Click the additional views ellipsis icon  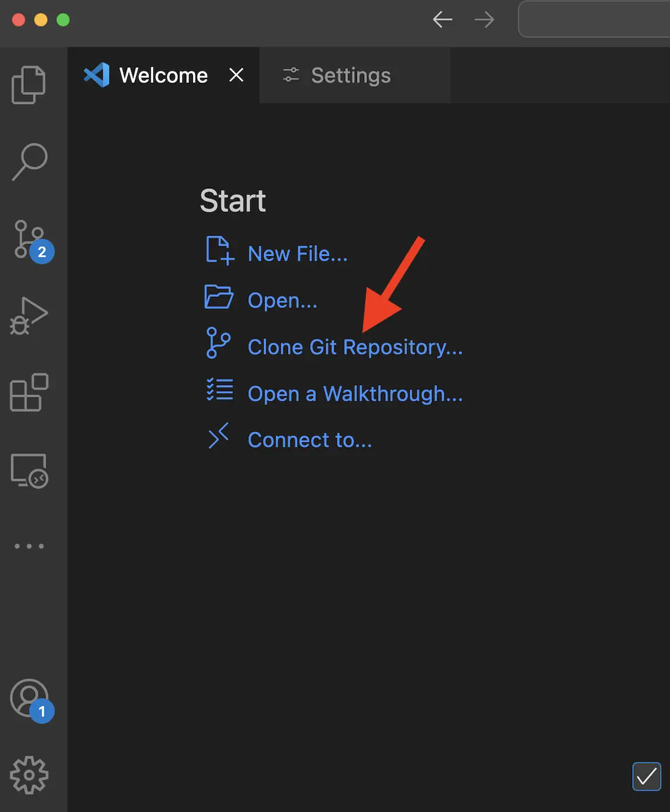pos(29,545)
